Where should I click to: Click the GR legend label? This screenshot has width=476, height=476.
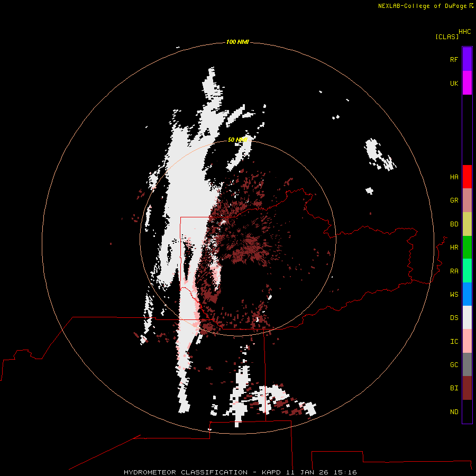(454, 200)
